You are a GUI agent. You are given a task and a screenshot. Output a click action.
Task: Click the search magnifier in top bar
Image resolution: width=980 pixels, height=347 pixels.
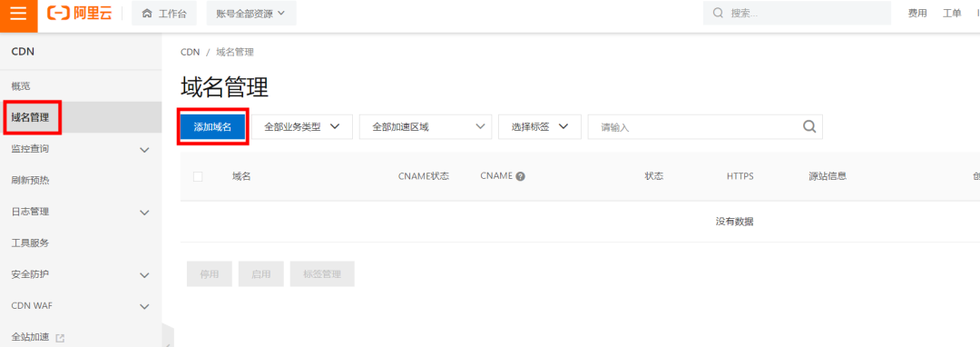[x=718, y=13]
